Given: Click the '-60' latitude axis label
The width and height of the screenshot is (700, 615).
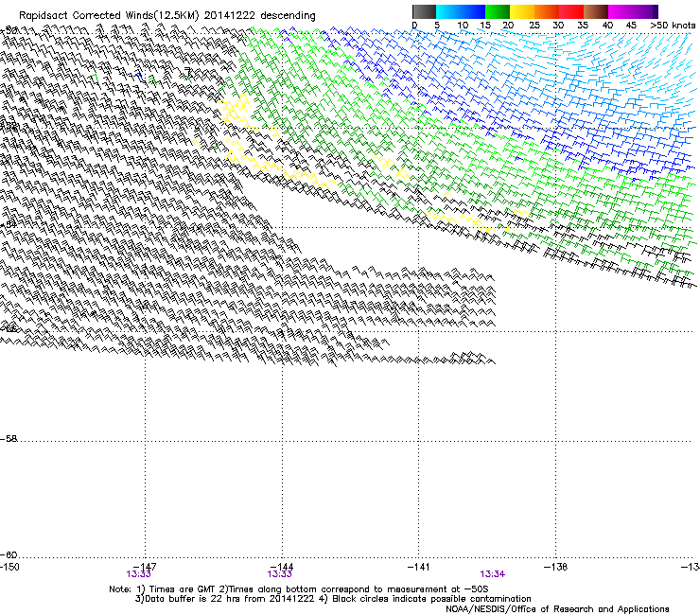Looking at the screenshot, I should pos(9,554).
